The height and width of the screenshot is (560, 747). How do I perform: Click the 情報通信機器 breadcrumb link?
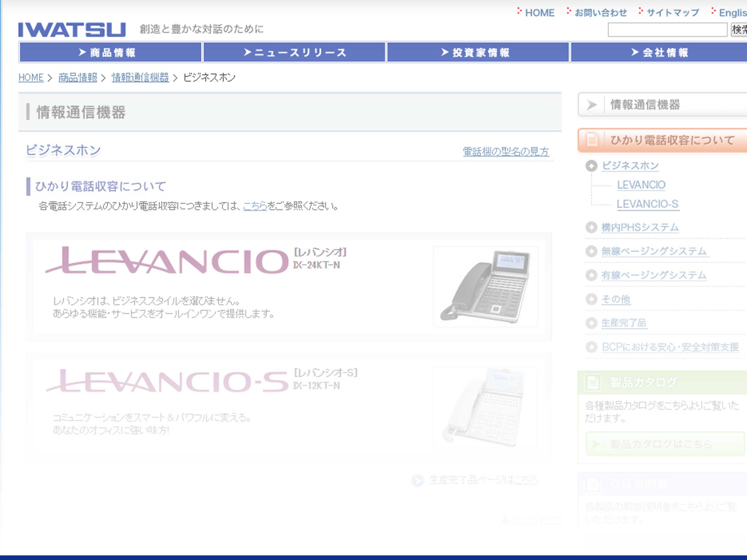[140, 78]
